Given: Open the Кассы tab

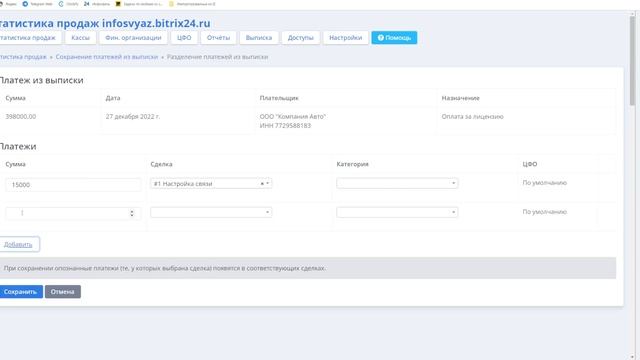Looking at the screenshot, I should point(80,38).
